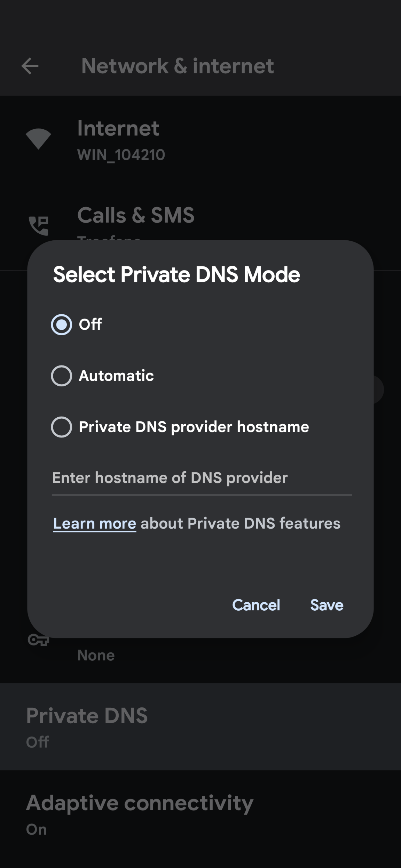The image size is (401, 868).
Task: Save the Private DNS mode
Action: [x=327, y=605]
